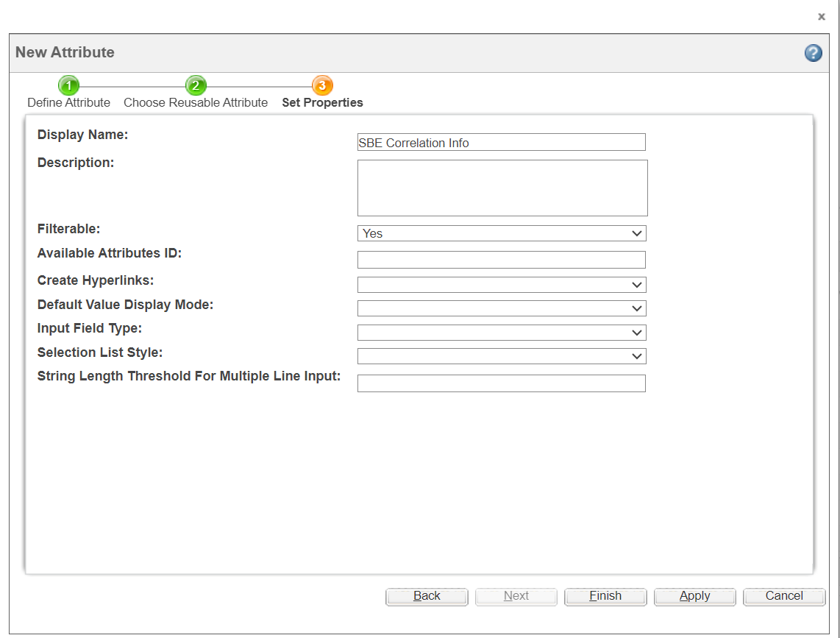Cancel the new attribute wizard
The width and height of the screenshot is (840, 638).
(x=783, y=596)
